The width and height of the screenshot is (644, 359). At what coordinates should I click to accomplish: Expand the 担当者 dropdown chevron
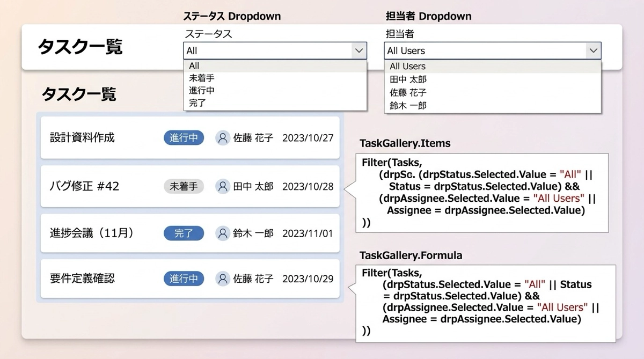click(x=592, y=50)
